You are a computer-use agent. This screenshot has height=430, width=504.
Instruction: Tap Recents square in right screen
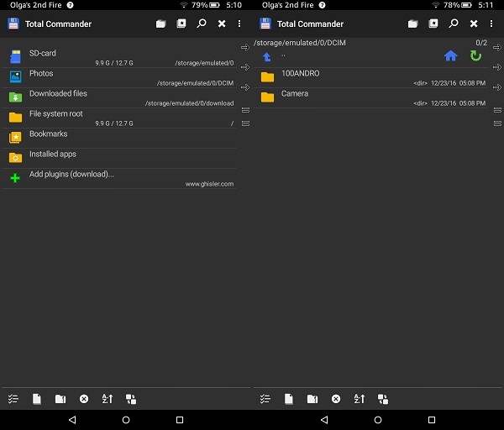point(432,420)
